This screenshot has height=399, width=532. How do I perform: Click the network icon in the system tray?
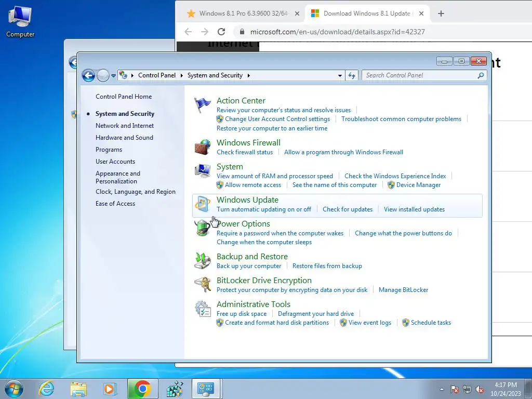click(x=467, y=390)
